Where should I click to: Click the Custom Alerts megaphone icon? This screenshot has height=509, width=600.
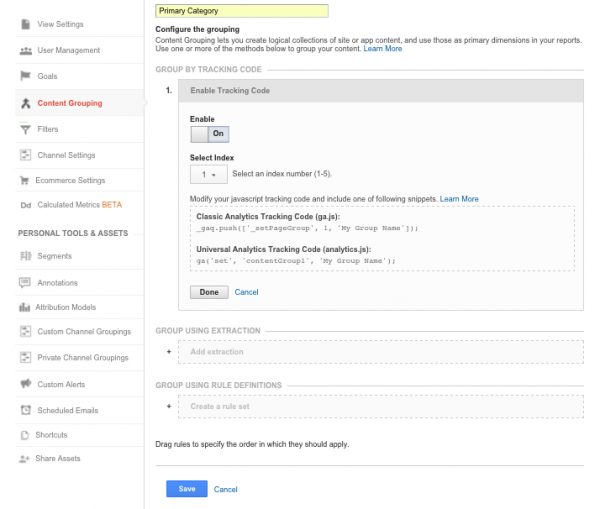click(26, 384)
